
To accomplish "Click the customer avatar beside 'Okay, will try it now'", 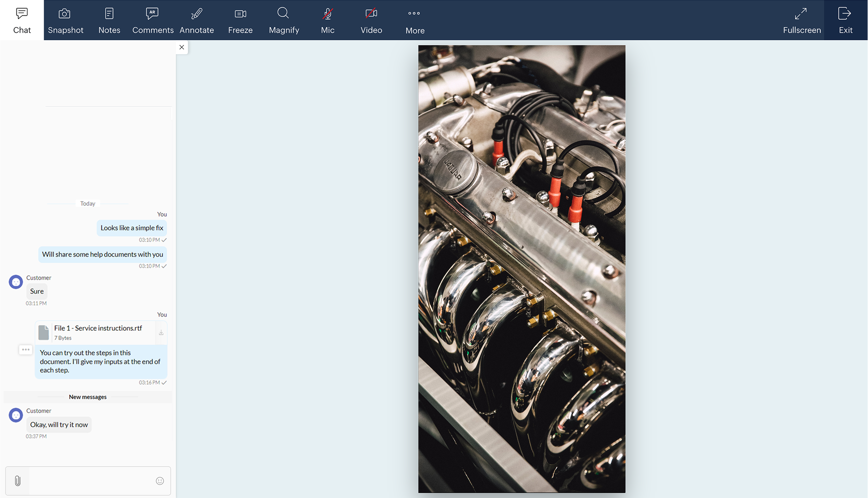I will 16,415.
